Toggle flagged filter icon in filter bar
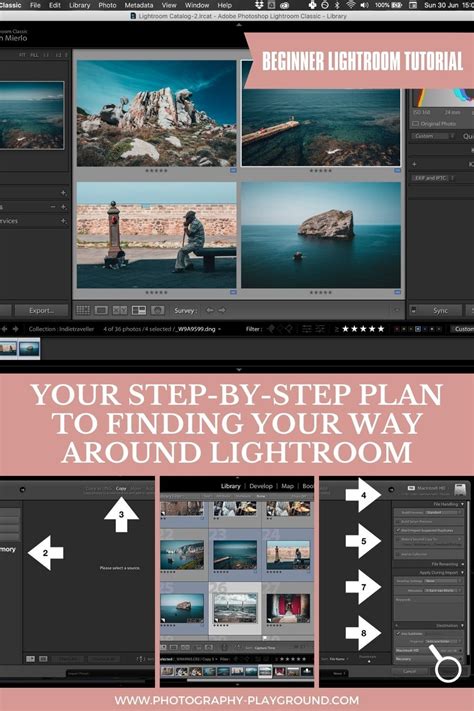The image size is (474, 711). coord(271,329)
